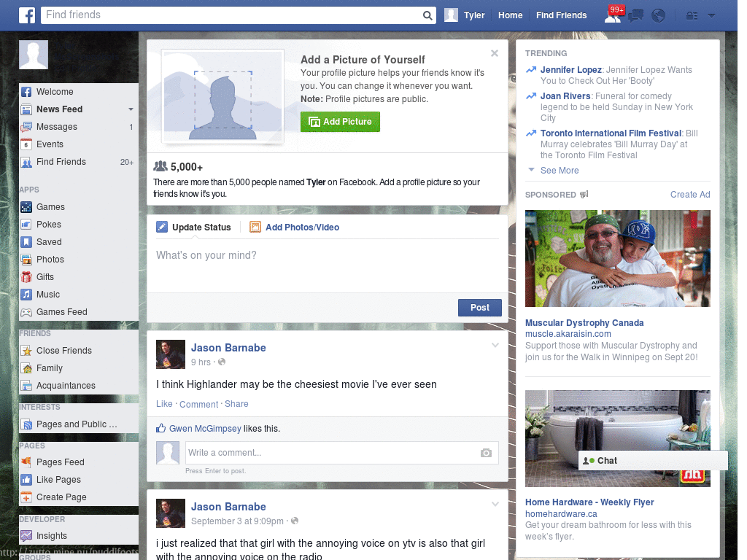Image resolution: width=747 pixels, height=560 pixels.
Task: Click the search magnifier icon
Action: point(427,15)
